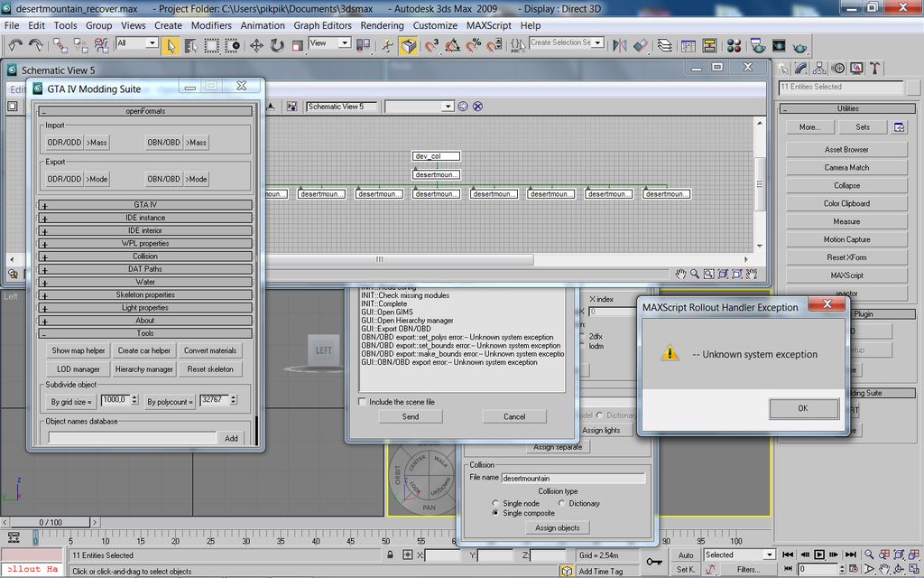Open the Hierarchy manager tool

coord(143,369)
